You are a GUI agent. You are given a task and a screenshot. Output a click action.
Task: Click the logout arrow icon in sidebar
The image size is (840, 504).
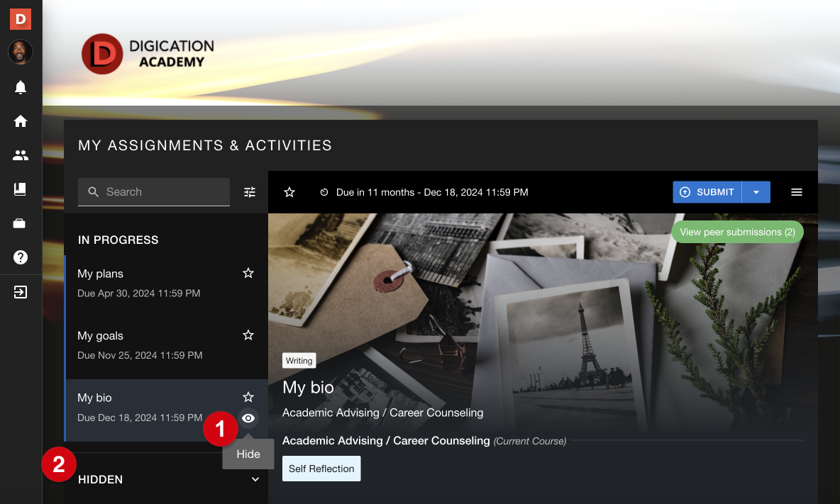pos(21,292)
